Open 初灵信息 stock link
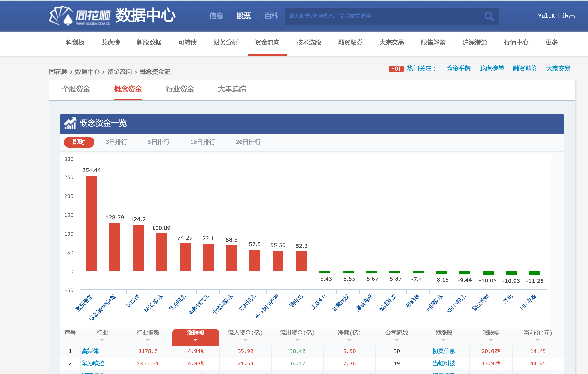This screenshot has width=588, height=374. click(444, 351)
